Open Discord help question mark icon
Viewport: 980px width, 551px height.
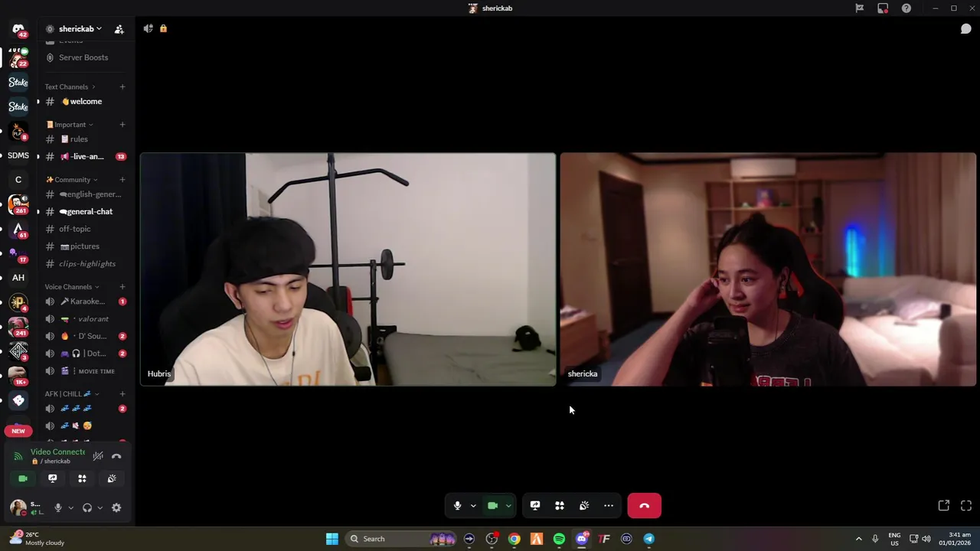pyautogui.click(x=906, y=8)
